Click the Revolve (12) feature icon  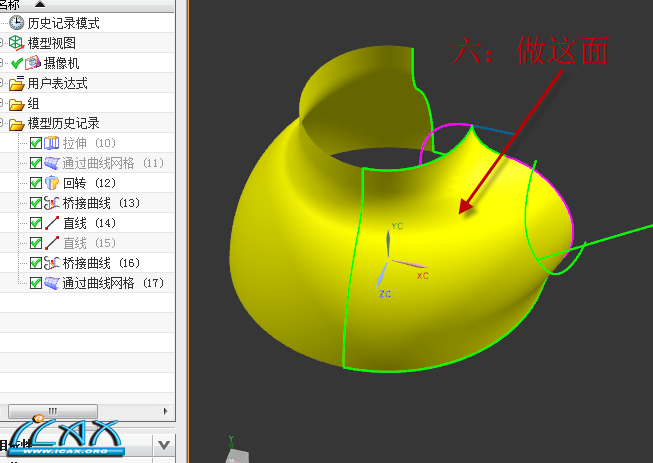click(52, 183)
